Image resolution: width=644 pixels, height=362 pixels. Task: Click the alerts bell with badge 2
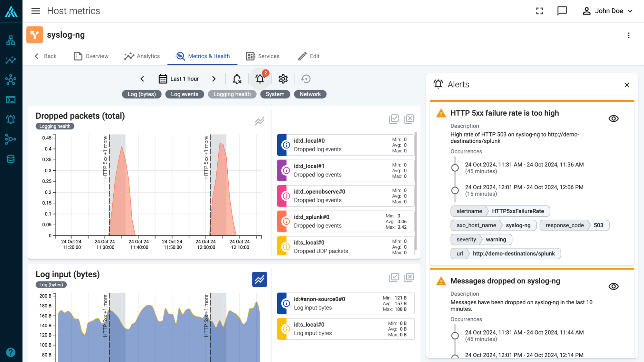coord(260,79)
